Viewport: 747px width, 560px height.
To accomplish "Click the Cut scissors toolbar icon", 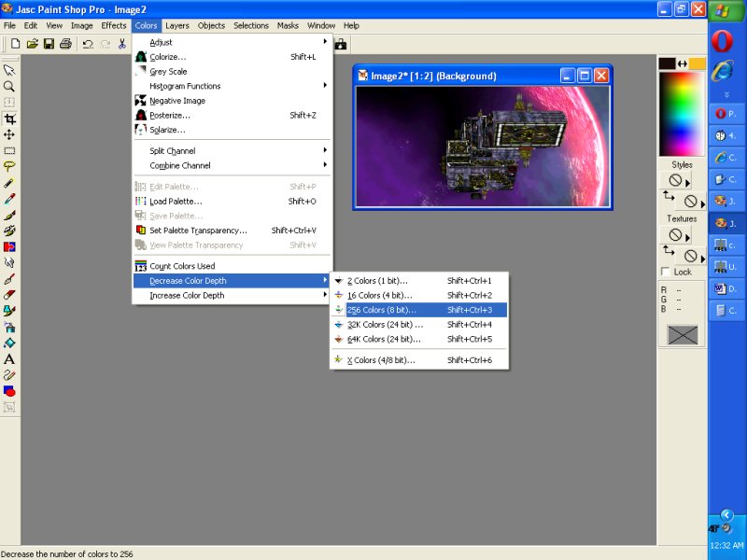I will pos(122,44).
